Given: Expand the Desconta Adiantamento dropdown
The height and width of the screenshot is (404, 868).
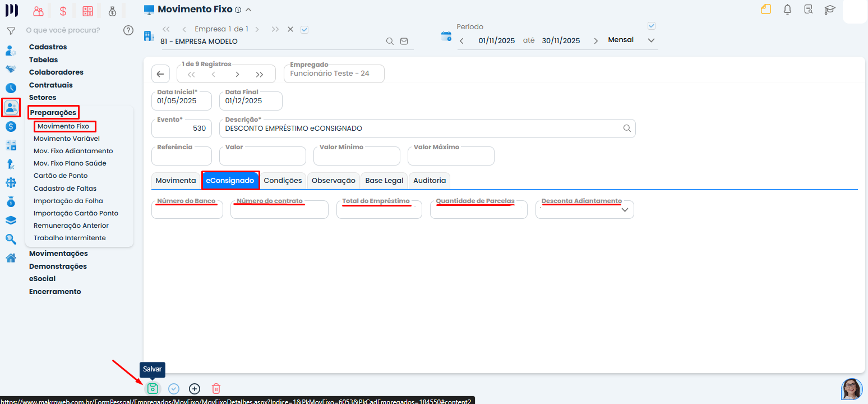Looking at the screenshot, I should click(625, 210).
